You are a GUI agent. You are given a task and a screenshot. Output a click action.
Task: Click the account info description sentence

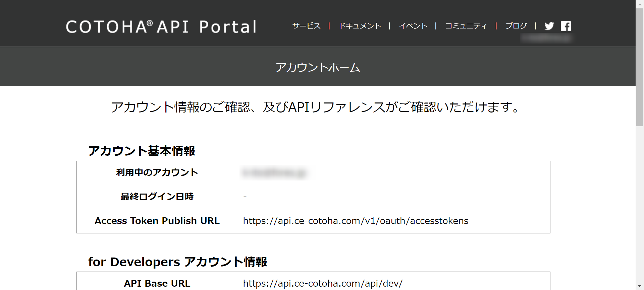click(x=315, y=107)
